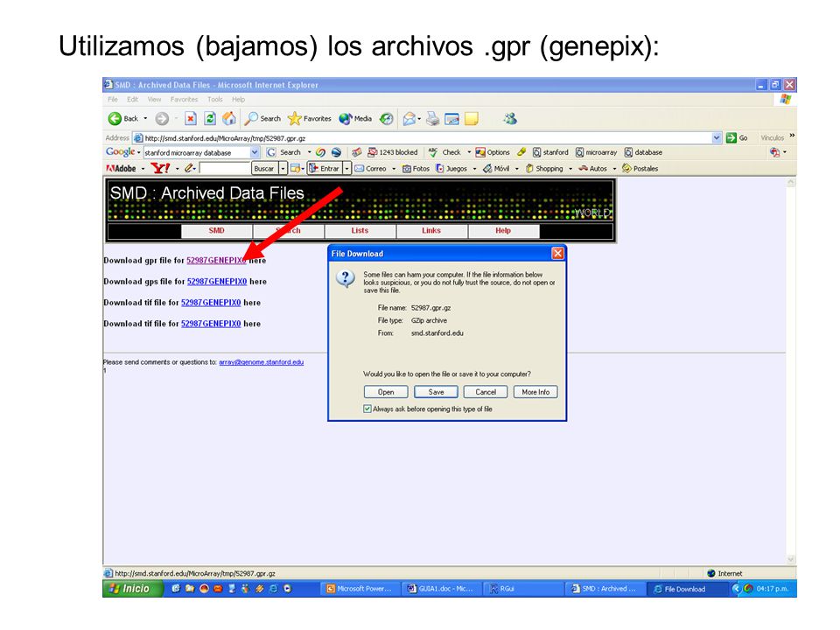
Task: Click the Yahoo Buscar search button
Action: coord(264,169)
